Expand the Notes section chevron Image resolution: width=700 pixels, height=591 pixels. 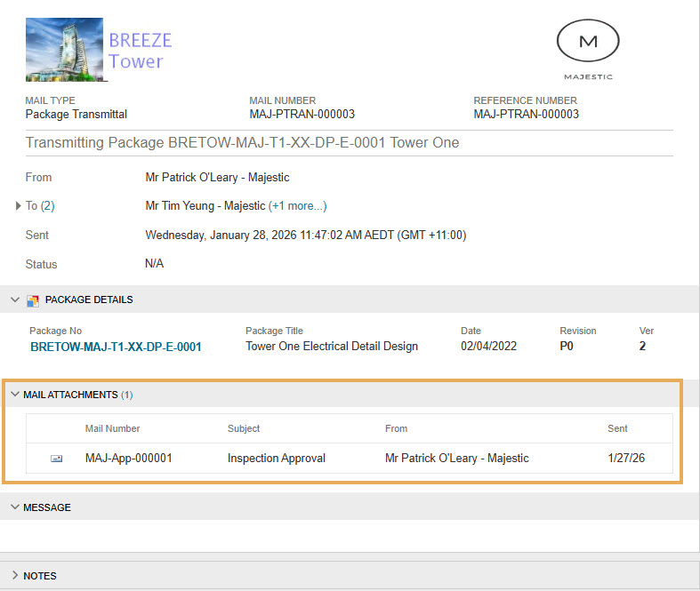point(15,576)
